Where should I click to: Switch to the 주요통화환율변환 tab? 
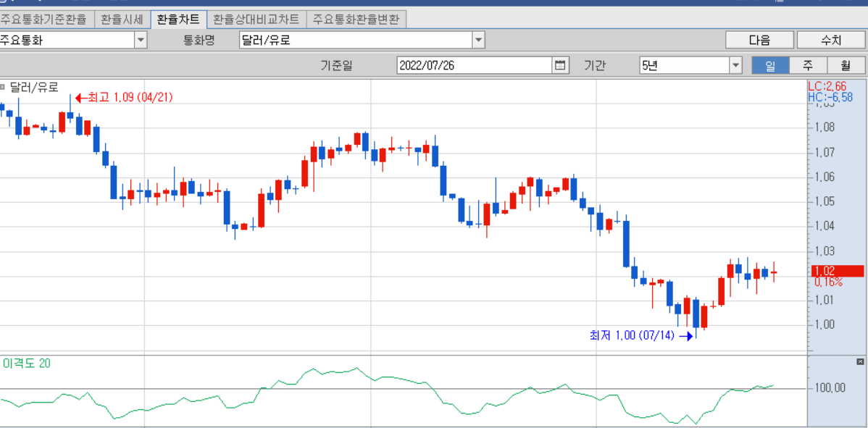pos(356,20)
